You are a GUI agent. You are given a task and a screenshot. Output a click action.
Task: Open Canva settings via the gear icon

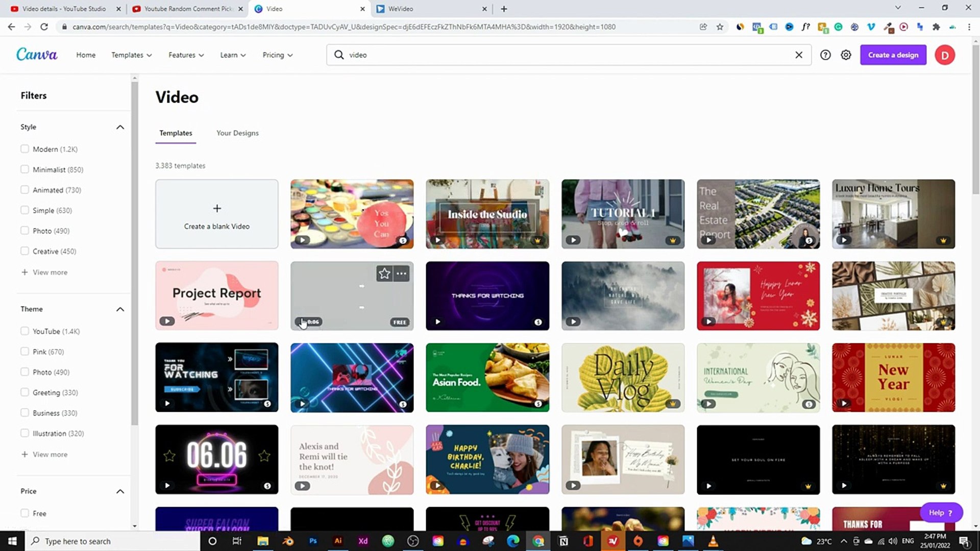[x=846, y=55]
